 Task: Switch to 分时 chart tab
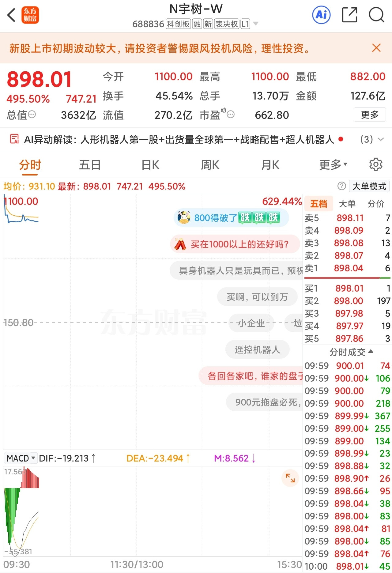pos(30,165)
